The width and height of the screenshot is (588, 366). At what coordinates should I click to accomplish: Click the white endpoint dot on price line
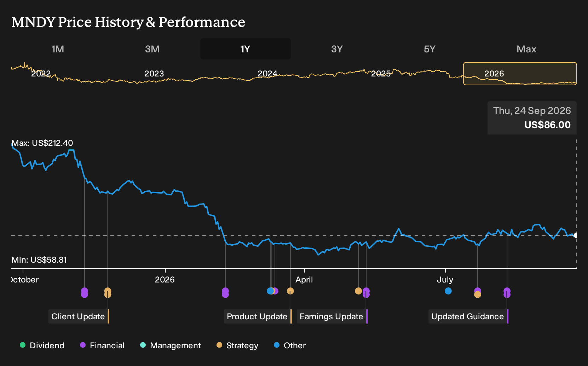tap(576, 235)
